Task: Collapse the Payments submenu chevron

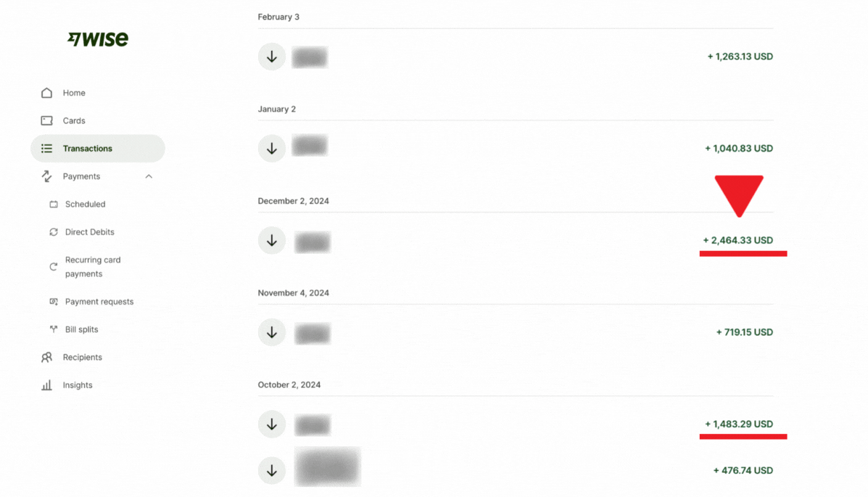Action: pyautogui.click(x=149, y=176)
